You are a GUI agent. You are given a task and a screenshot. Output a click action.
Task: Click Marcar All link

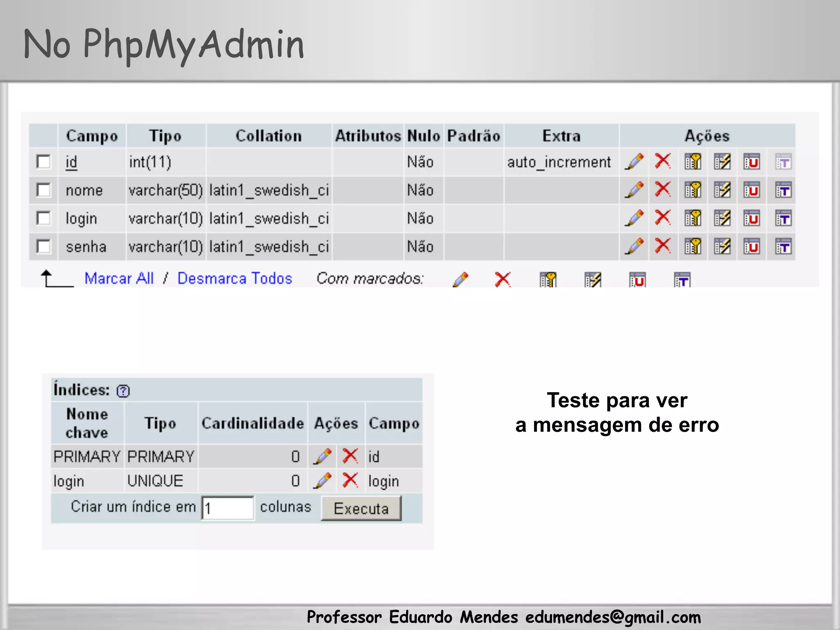[119, 278]
